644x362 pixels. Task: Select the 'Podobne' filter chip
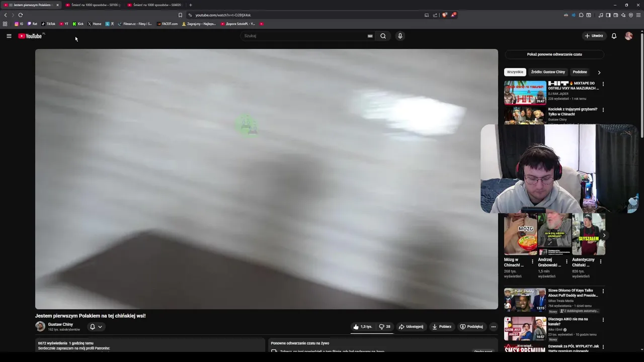click(580, 72)
